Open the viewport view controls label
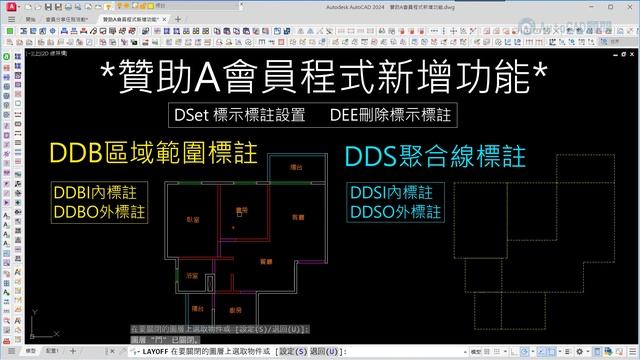The image size is (640, 360). point(47,53)
